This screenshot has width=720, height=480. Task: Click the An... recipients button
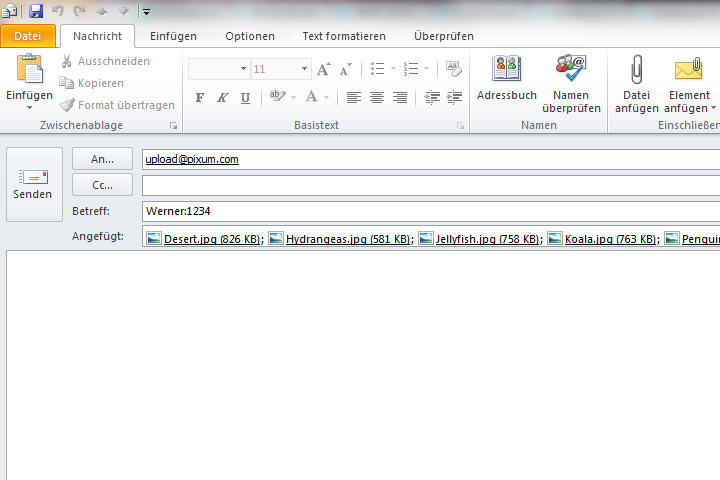click(102, 159)
